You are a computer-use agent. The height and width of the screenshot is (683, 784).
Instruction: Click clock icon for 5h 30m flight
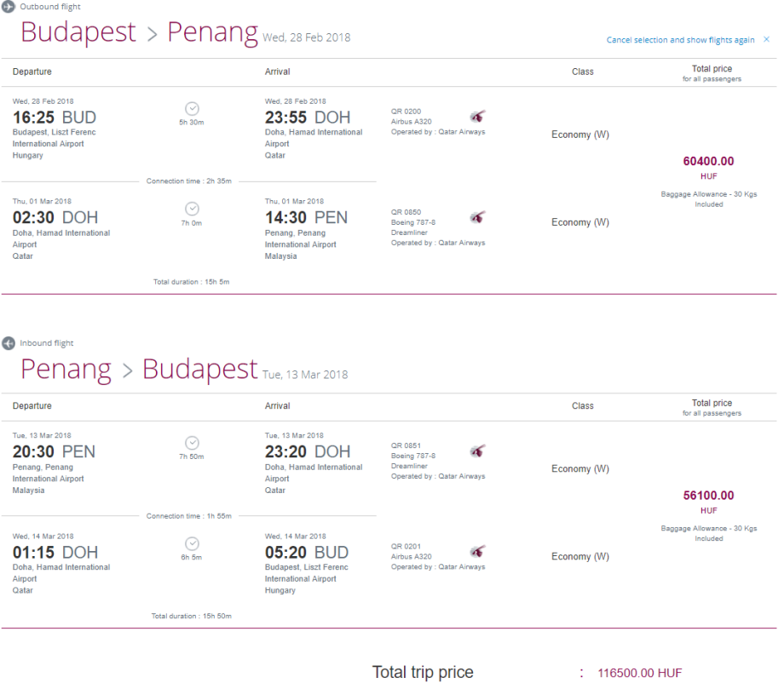pos(192,108)
